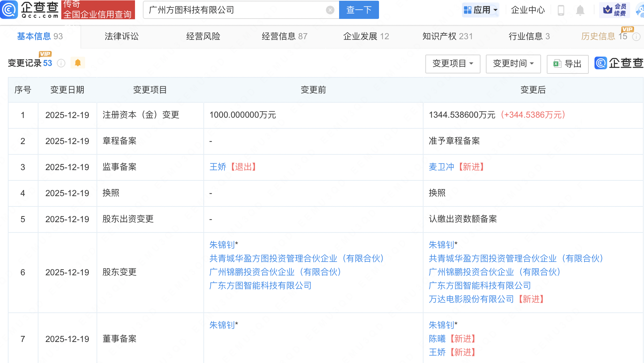Toggle the orange change-alert bell icon

[x=78, y=63]
